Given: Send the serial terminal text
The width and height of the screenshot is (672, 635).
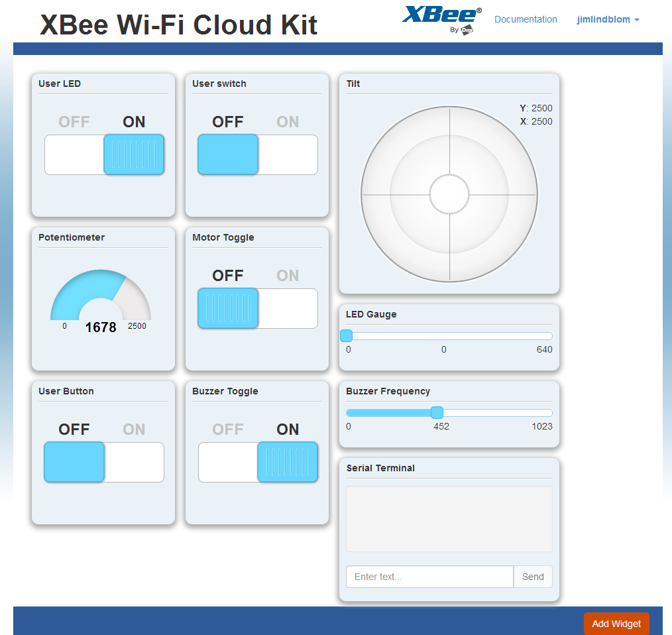Looking at the screenshot, I should (x=533, y=577).
